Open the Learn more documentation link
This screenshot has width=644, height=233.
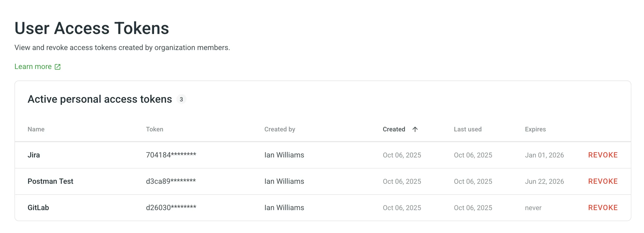(33, 66)
